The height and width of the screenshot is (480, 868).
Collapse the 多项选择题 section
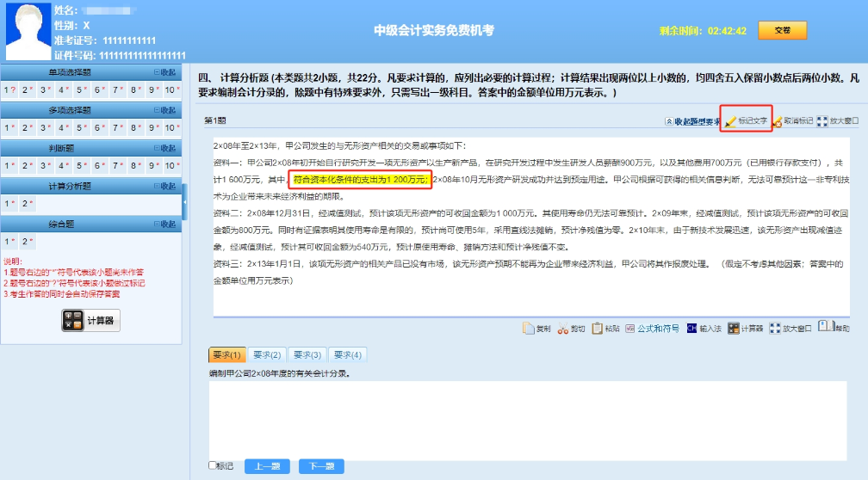click(x=165, y=110)
